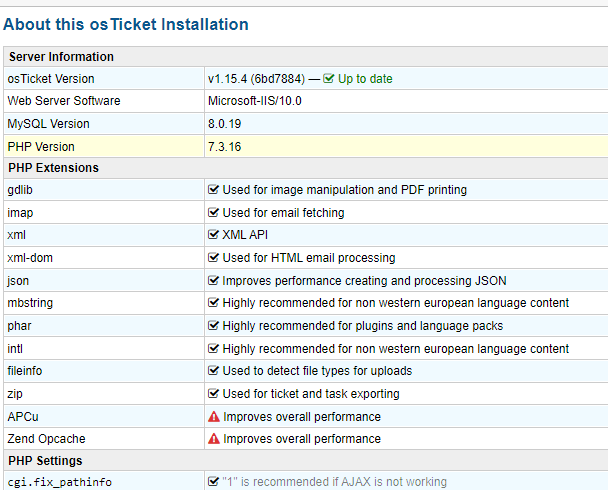Viewport: 608px width, 490px height.
Task: Click the 'phar' extension name
Action: click(x=19, y=326)
